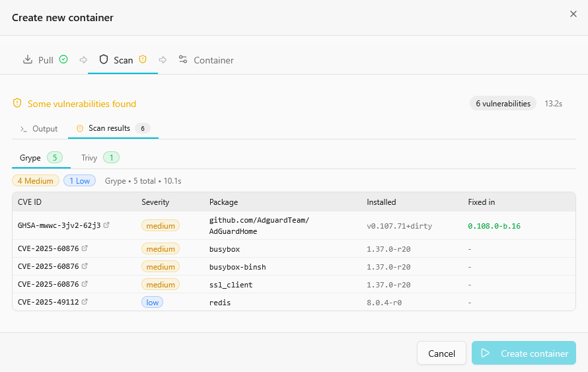Click the 1 Low severity badge
This screenshot has height=372, width=588.
tap(79, 180)
